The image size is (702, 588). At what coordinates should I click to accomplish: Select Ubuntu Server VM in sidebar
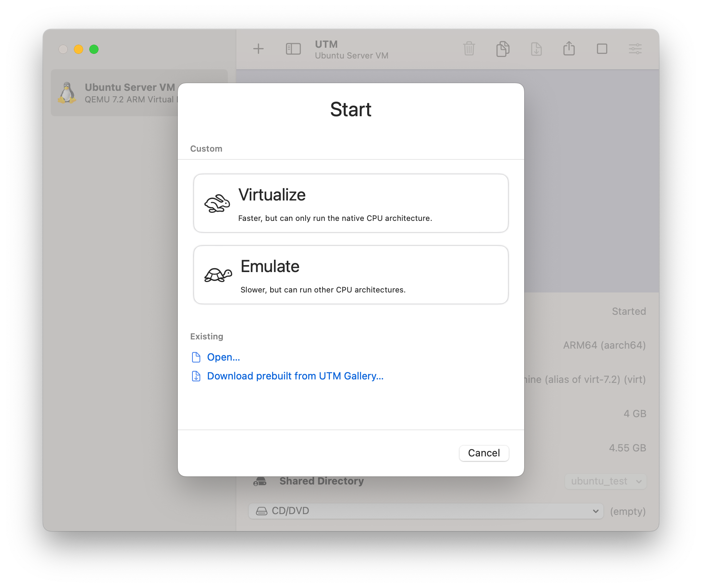[139, 93]
